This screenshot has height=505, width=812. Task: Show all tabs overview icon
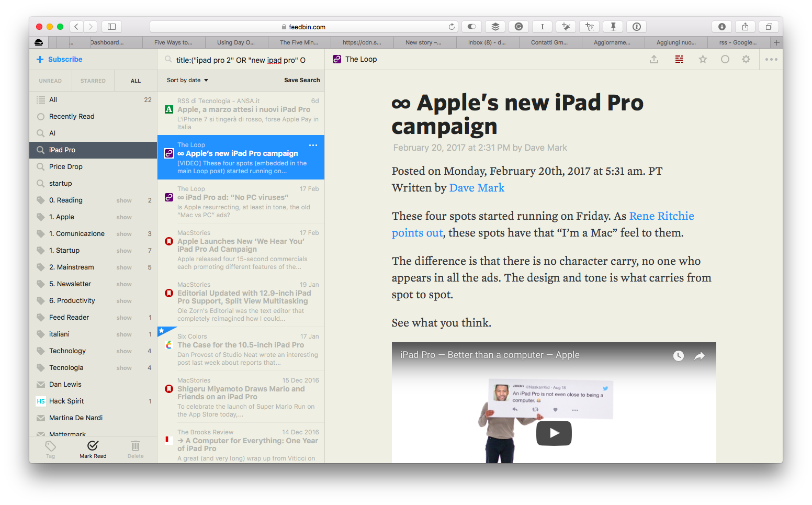(769, 27)
